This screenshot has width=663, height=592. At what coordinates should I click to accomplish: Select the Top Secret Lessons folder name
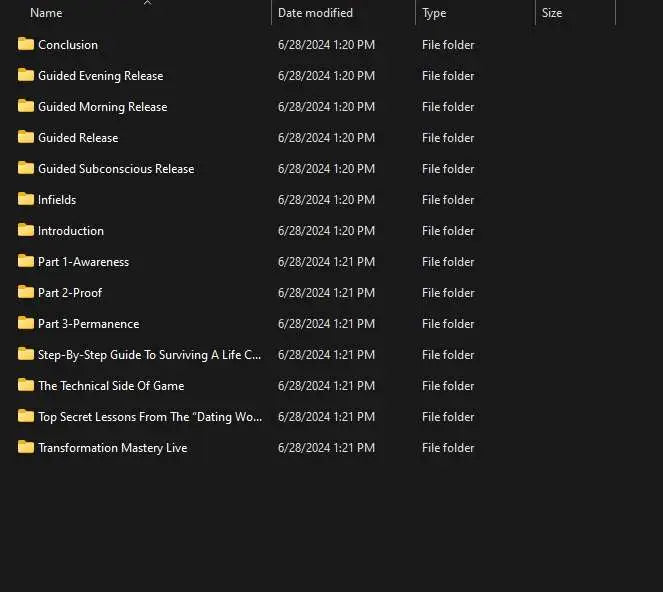point(150,417)
